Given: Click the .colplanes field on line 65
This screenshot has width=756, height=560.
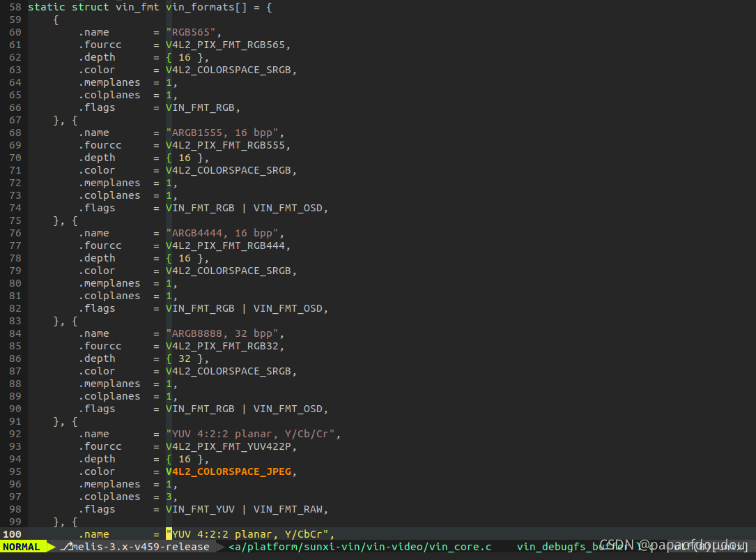Looking at the screenshot, I should [109, 95].
